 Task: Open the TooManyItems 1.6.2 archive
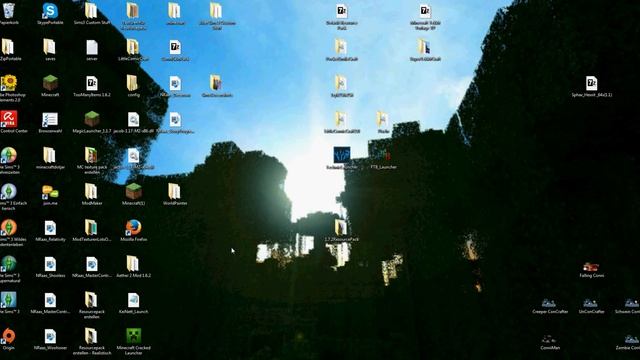point(92,83)
